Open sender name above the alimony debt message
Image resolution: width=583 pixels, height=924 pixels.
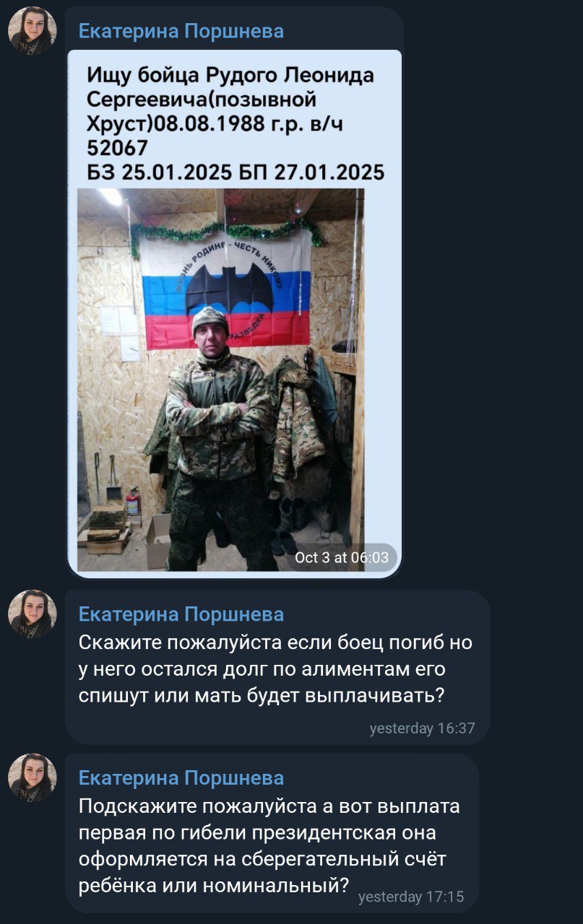pyautogui.click(x=181, y=614)
